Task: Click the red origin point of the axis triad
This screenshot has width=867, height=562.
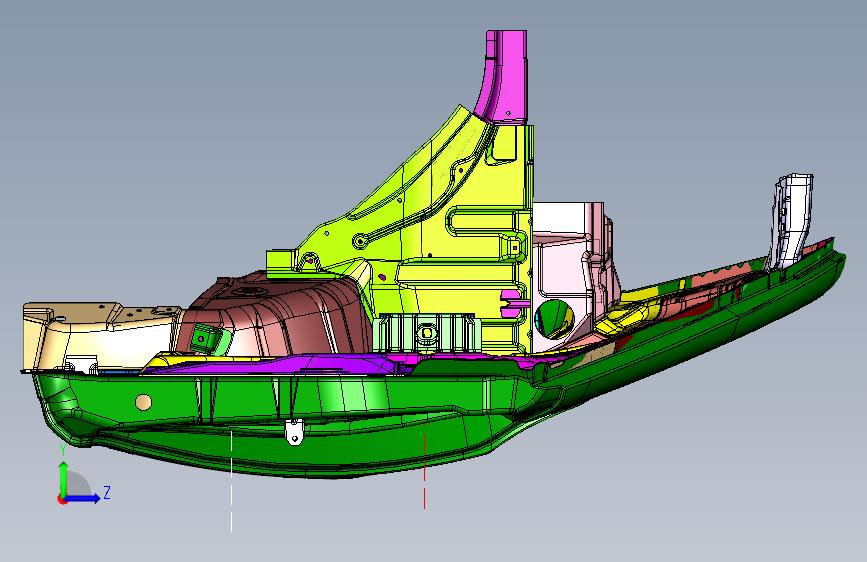Action: pos(61,499)
